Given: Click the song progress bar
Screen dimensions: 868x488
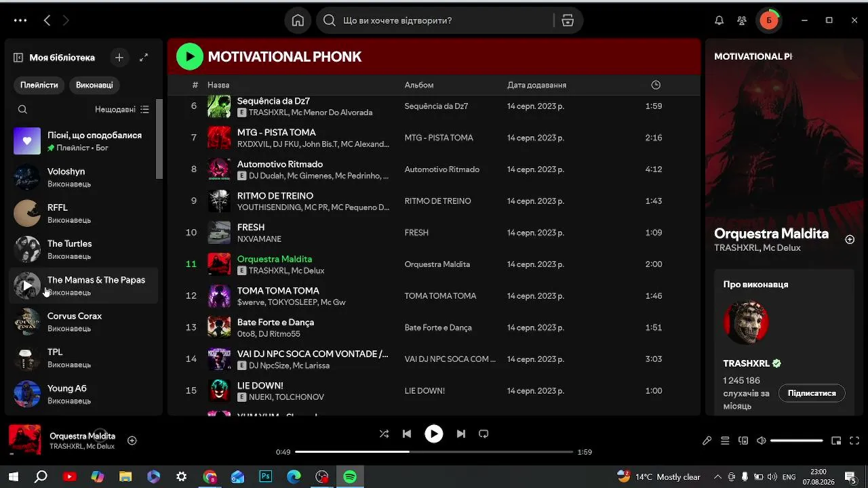Looking at the screenshot, I should point(434,452).
